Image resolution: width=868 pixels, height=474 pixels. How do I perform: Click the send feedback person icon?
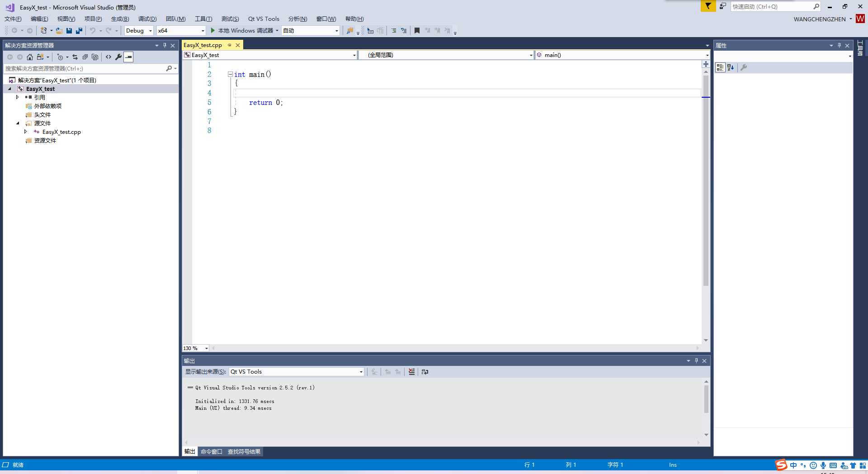722,6
